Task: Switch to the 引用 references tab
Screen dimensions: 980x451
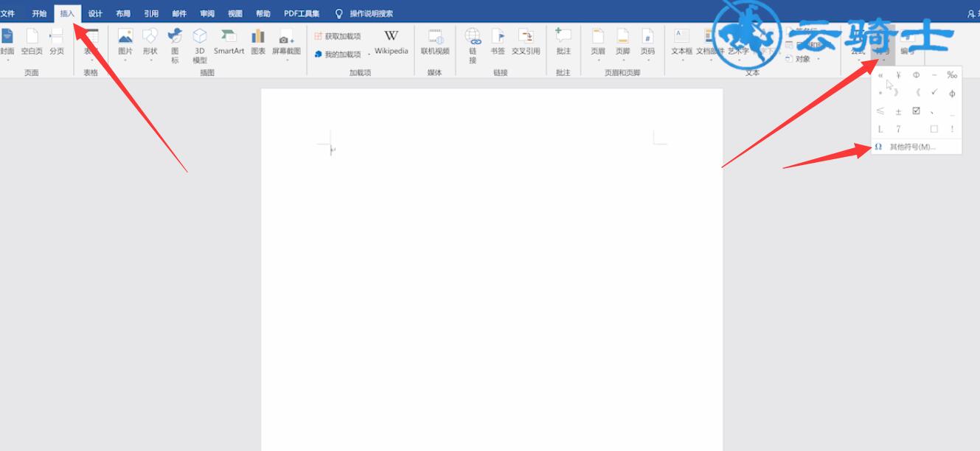Action: [x=151, y=13]
